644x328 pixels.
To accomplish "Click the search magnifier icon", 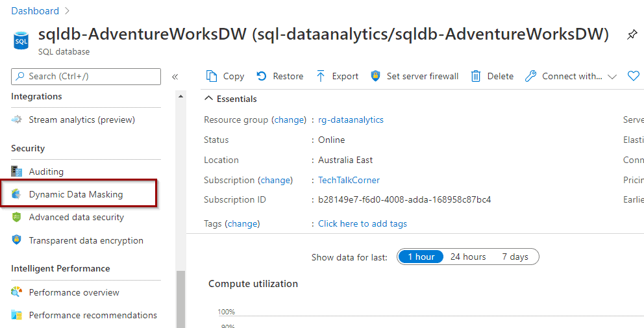I will point(21,77).
